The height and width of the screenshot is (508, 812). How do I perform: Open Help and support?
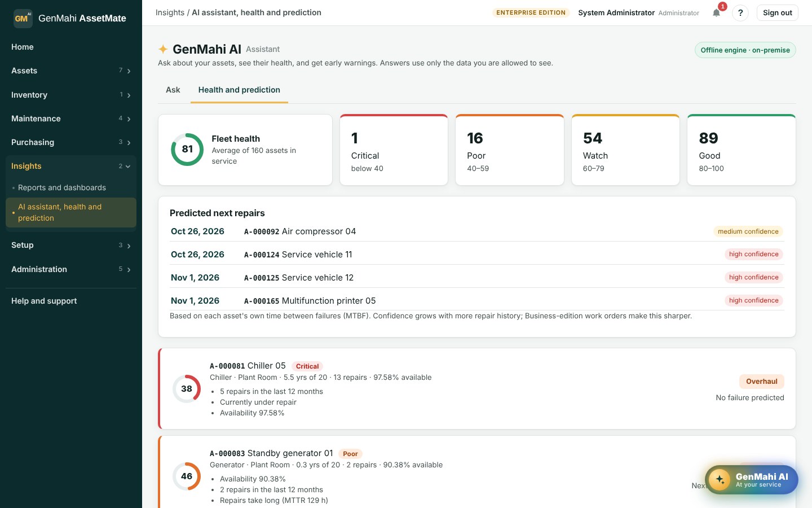point(71,301)
